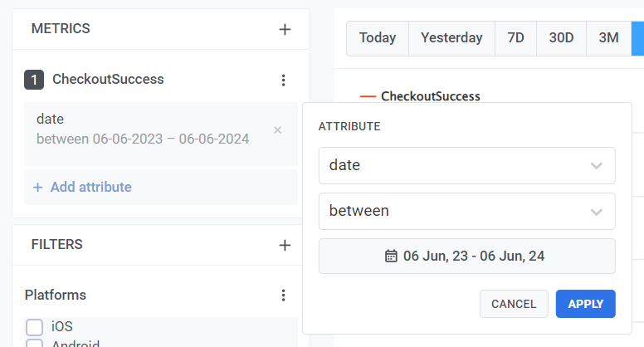This screenshot has height=347, width=644.
Task: Select the Yesterday time range tab
Action: (451, 38)
